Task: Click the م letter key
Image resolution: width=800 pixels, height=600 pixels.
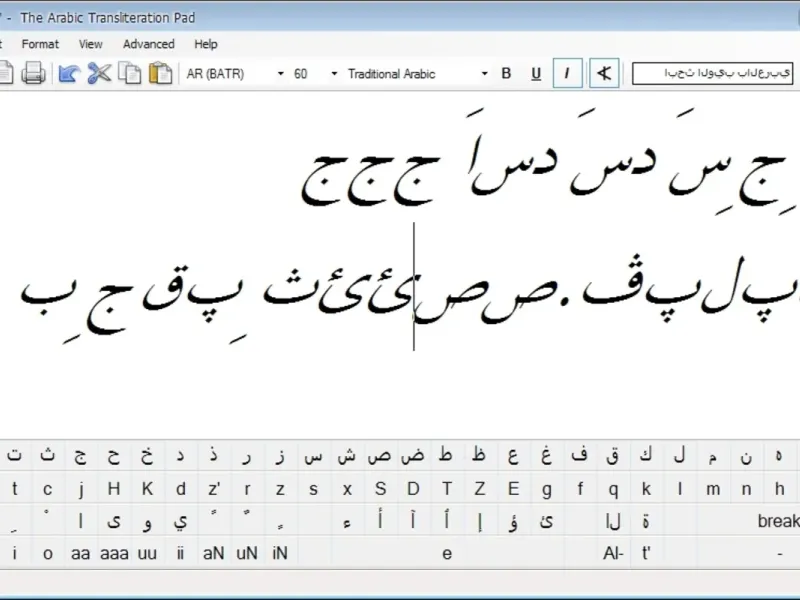Action: click(x=713, y=455)
